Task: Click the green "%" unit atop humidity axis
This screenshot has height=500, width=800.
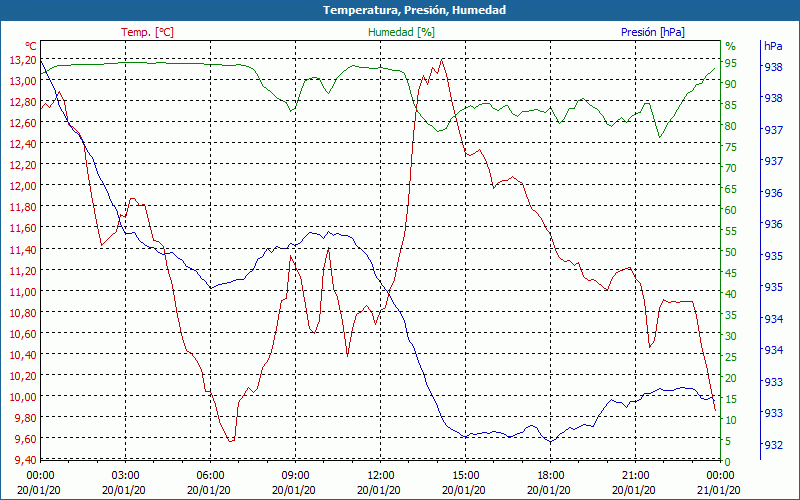Action: tap(731, 46)
